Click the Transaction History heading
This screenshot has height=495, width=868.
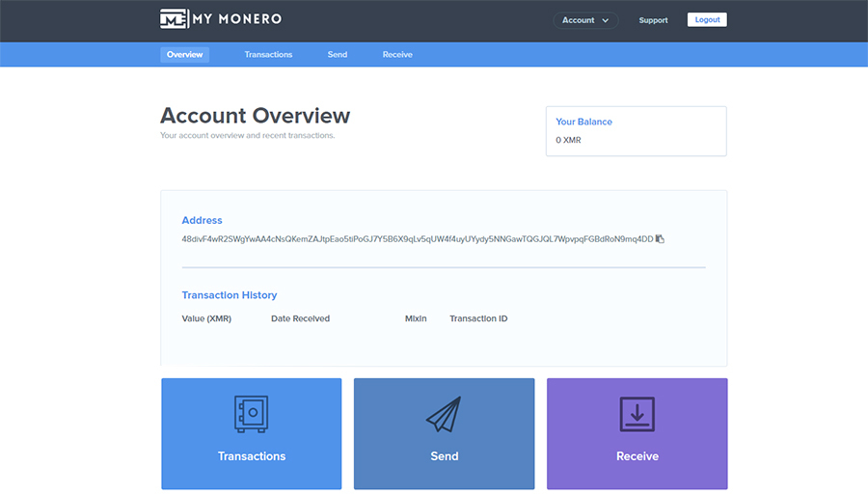click(230, 295)
